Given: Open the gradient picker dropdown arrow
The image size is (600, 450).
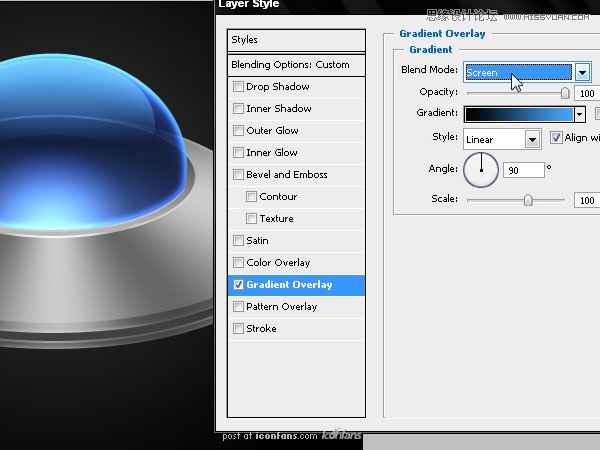Looking at the screenshot, I should pyautogui.click(x=580, y=114).
